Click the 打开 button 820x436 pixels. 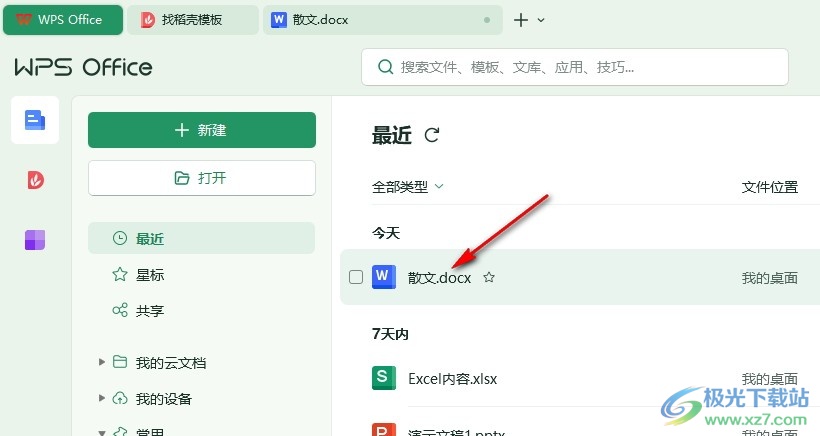coord(202,178)
